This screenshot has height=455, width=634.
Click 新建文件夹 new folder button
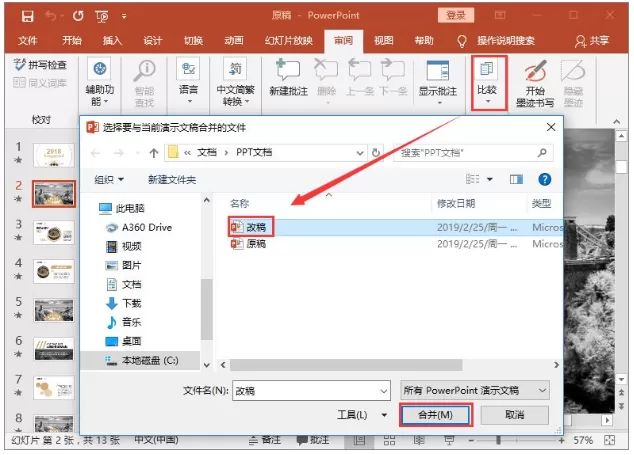[172, 179]
